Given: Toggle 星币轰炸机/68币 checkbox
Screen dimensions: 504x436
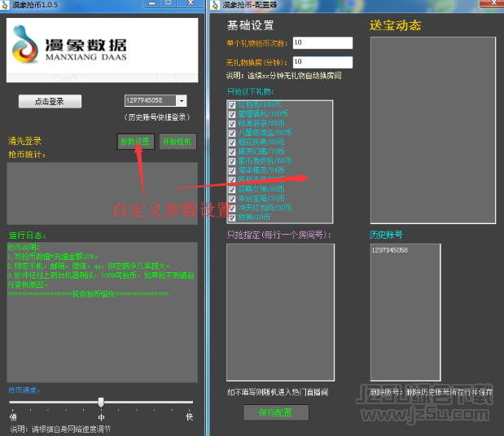Looking at the screenshot, I should (x=232, y=161).
